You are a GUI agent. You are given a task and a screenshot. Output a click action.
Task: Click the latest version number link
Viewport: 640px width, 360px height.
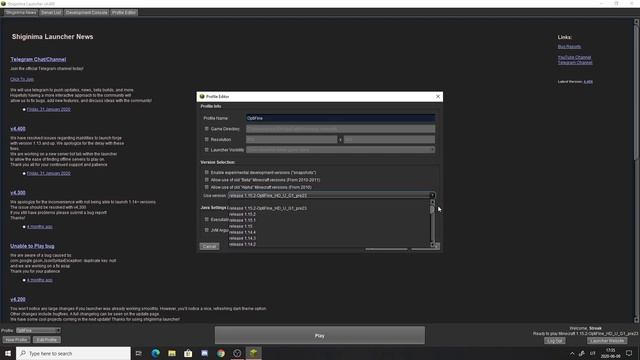(x=588, y=82)
